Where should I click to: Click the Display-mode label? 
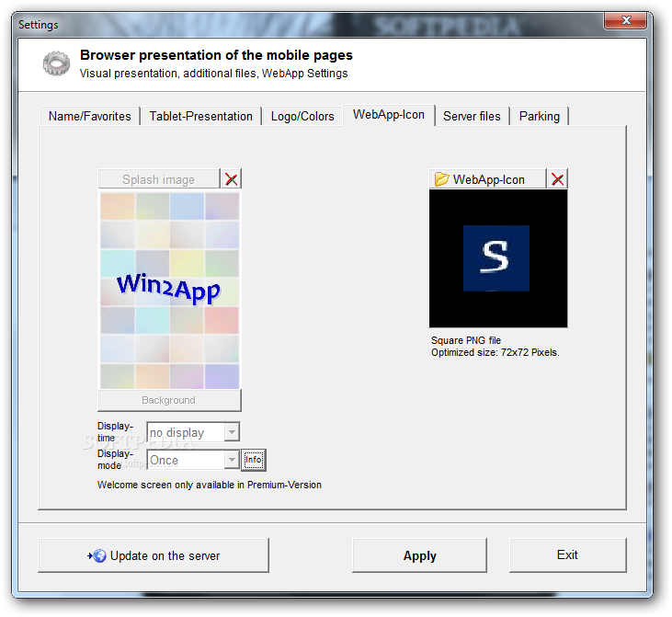tap(115, 459)
